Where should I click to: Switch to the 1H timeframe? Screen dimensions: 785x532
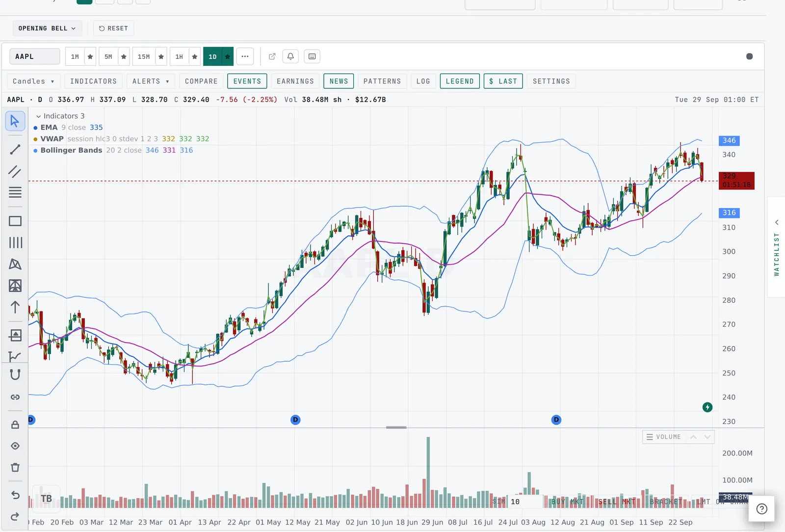(179, 56)
